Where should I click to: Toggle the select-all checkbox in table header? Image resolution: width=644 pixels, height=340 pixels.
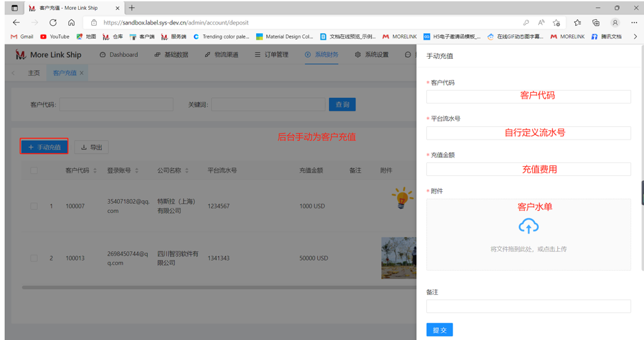pyautogui.click(x=34, y=171)
